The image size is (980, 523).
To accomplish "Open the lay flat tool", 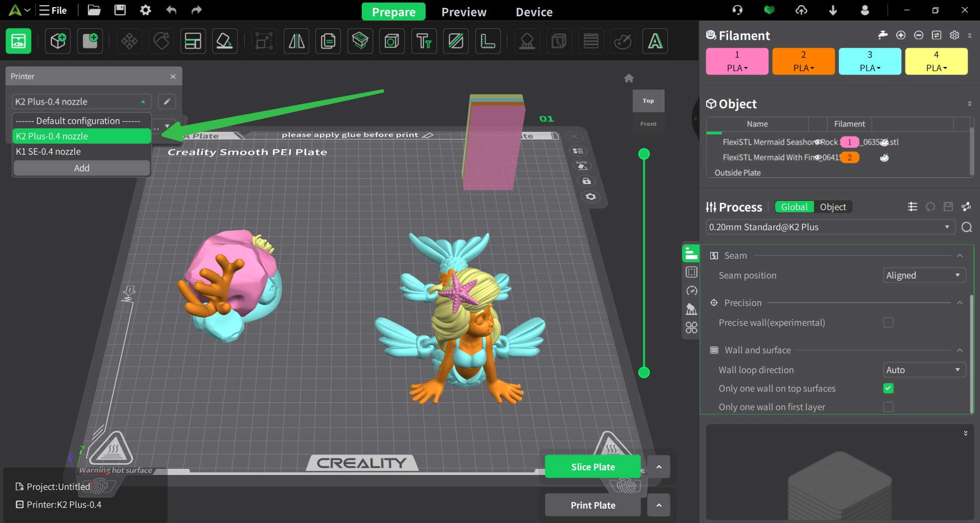I will 225,41.
